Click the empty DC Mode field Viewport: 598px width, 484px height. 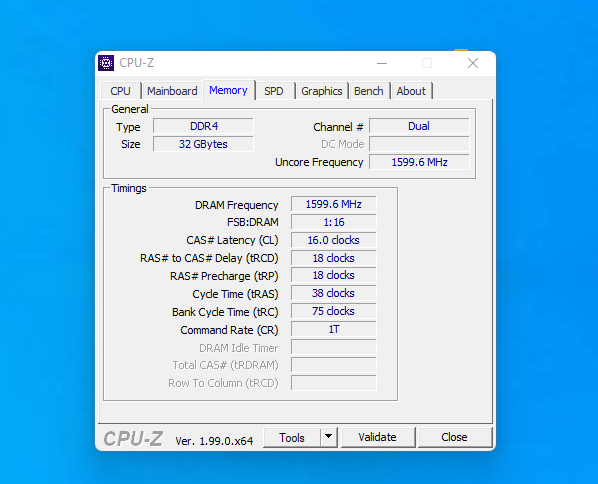(x=419, y=144)
